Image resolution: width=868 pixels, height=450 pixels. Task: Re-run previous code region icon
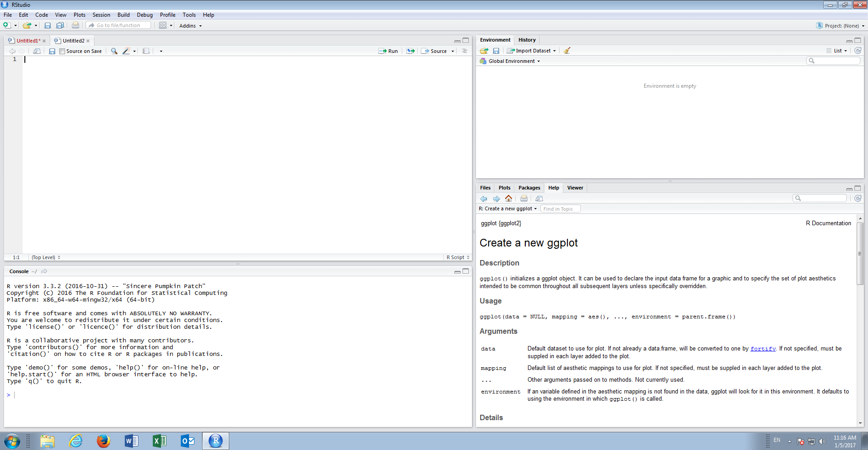coord(410,51)
